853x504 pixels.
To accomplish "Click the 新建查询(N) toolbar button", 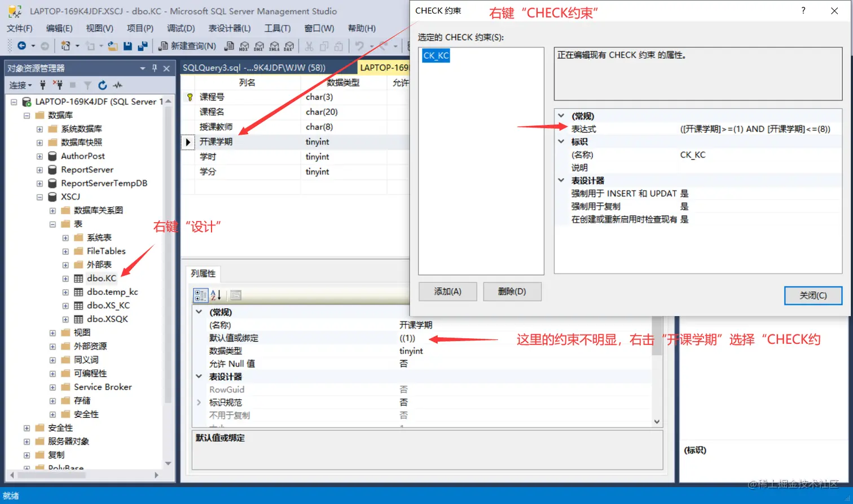I will click(188, 46).
